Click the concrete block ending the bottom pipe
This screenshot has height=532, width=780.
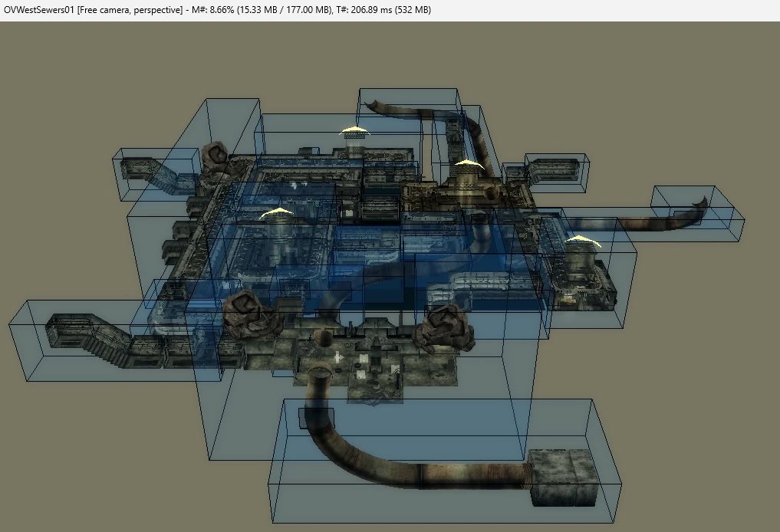point(562,476)
